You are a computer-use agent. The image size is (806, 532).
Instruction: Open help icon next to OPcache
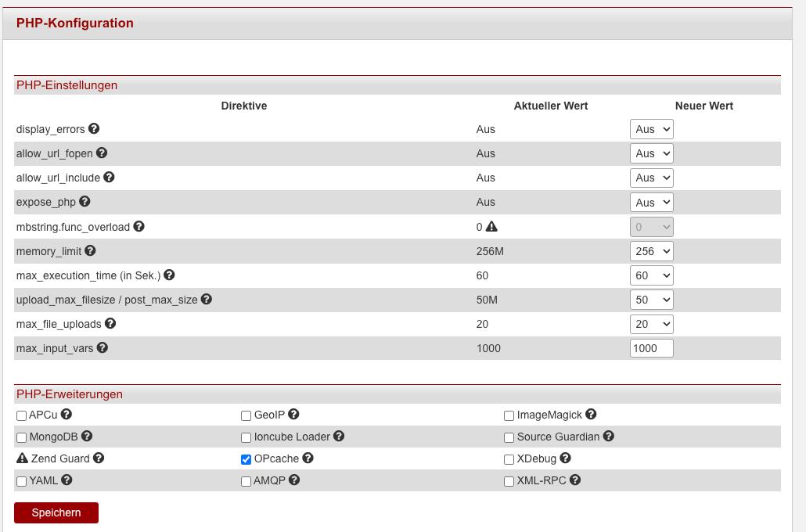(308, 458)
